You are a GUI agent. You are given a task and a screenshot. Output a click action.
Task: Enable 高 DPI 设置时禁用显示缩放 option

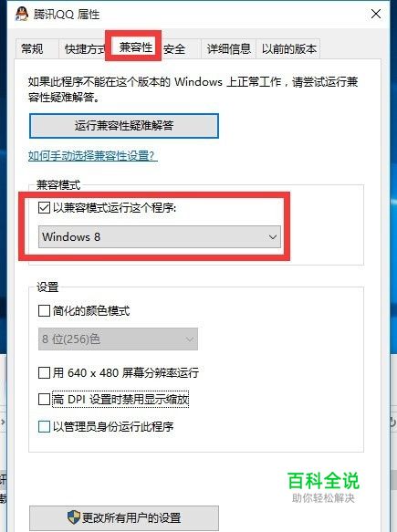click(44, 399)
